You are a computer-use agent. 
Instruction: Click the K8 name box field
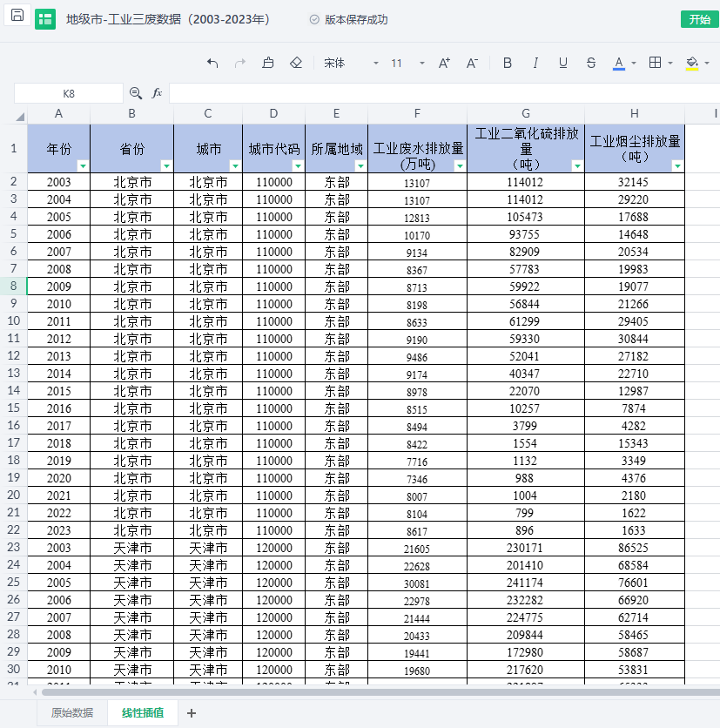[69, 93]
